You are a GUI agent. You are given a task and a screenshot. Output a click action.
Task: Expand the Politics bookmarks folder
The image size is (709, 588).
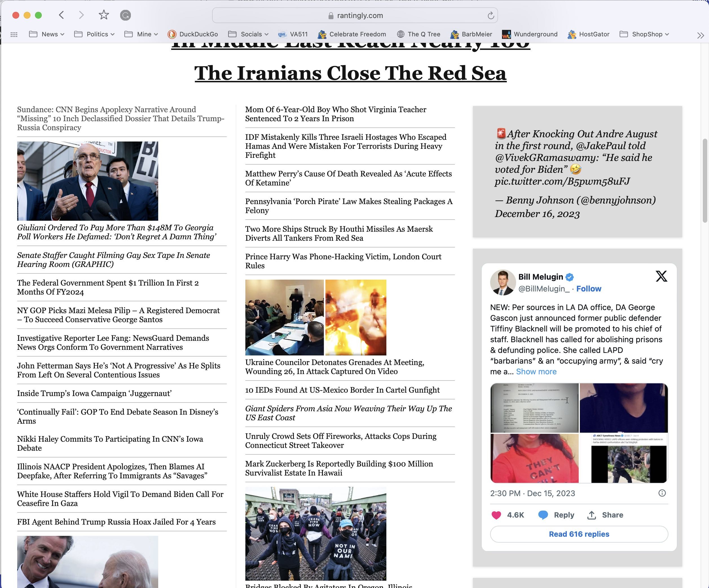coord(94,34)
